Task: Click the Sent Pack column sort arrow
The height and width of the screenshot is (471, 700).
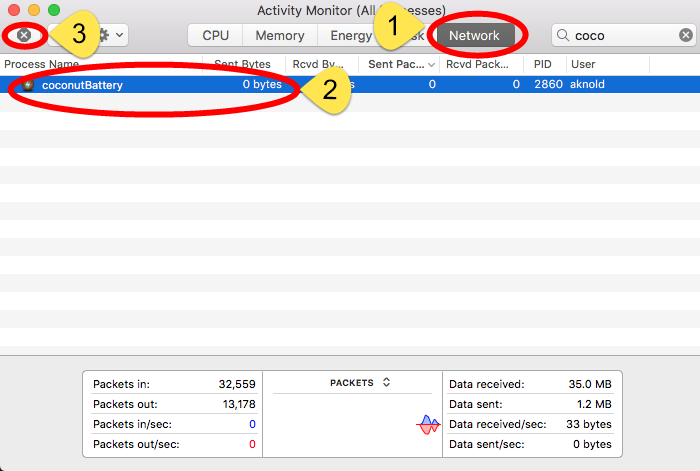Action: [432, 64]
